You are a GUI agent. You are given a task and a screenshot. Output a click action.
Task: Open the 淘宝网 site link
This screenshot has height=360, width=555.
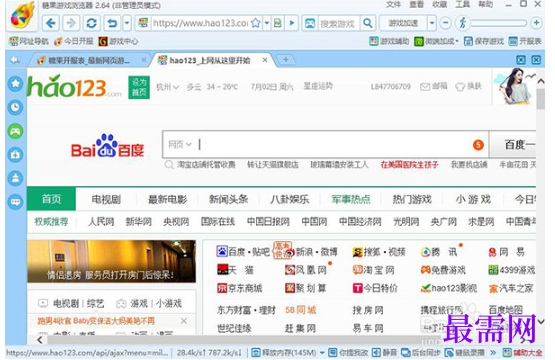(x=373, y=270)
